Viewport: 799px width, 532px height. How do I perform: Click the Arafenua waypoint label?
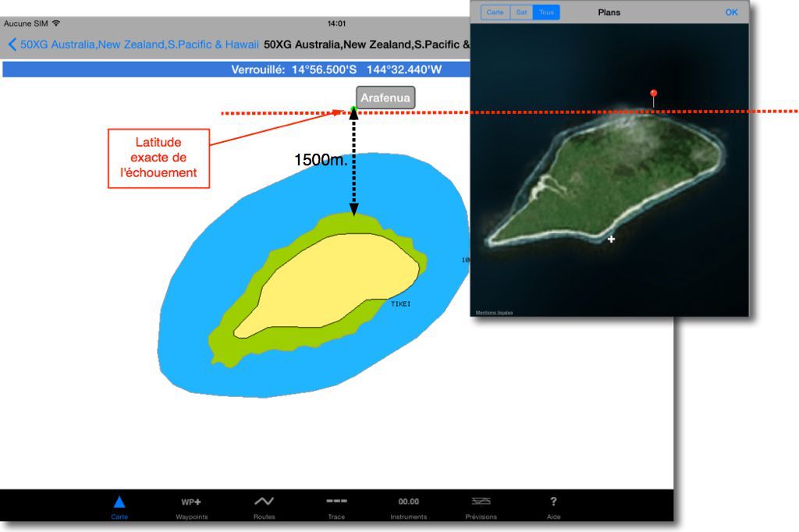pos(385,98)
